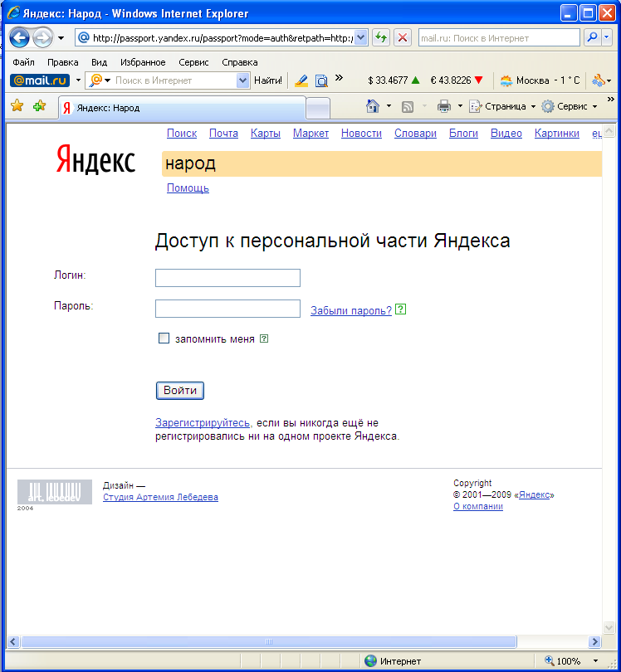Click the euro rate 43.8226 indicator
The width and height of the screenshot is (621, 672).
coord(457,80)
